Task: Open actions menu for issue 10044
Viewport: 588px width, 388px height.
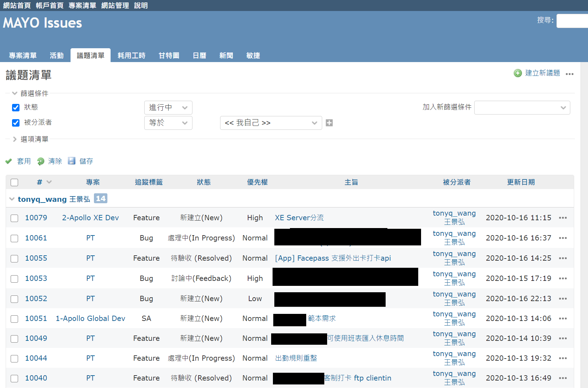Action: (x=563, y=358)
